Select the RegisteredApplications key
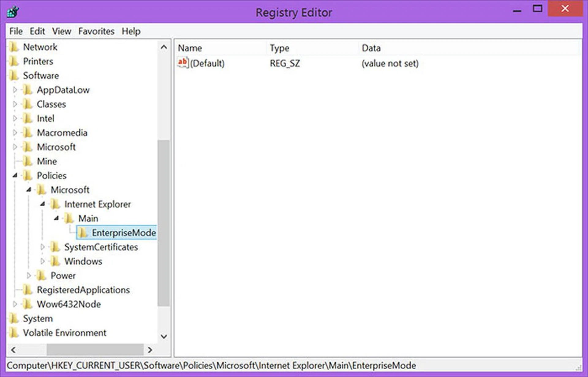Image resolution: width=588 pixels, height=377 pixels. 83,290
